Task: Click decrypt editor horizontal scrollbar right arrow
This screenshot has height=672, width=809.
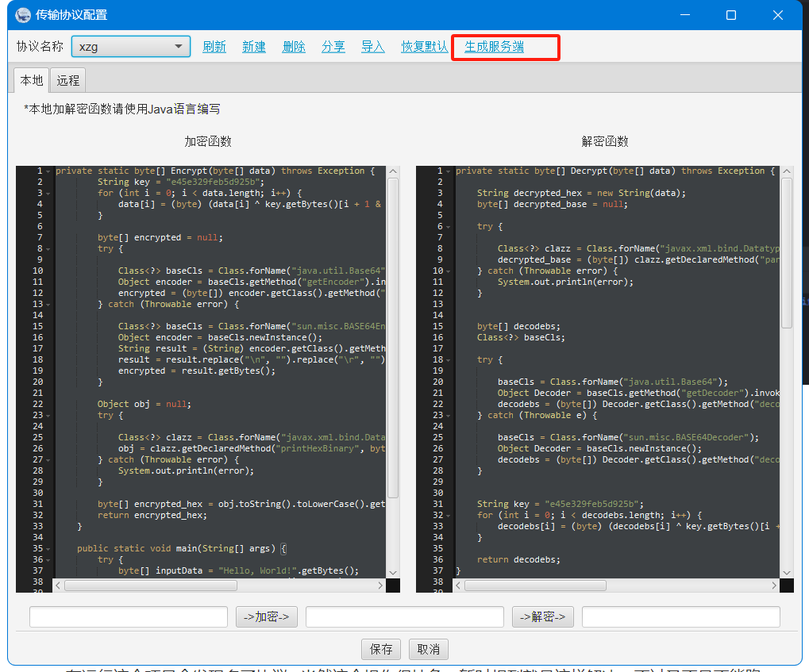Action: tap(774, 586)
